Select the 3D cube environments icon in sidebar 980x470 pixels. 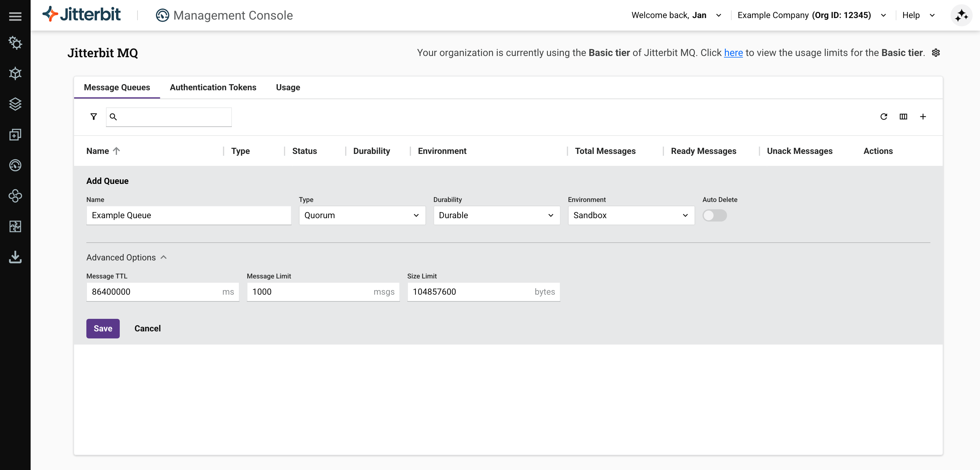pyautogui.click(x=15, y=73)
